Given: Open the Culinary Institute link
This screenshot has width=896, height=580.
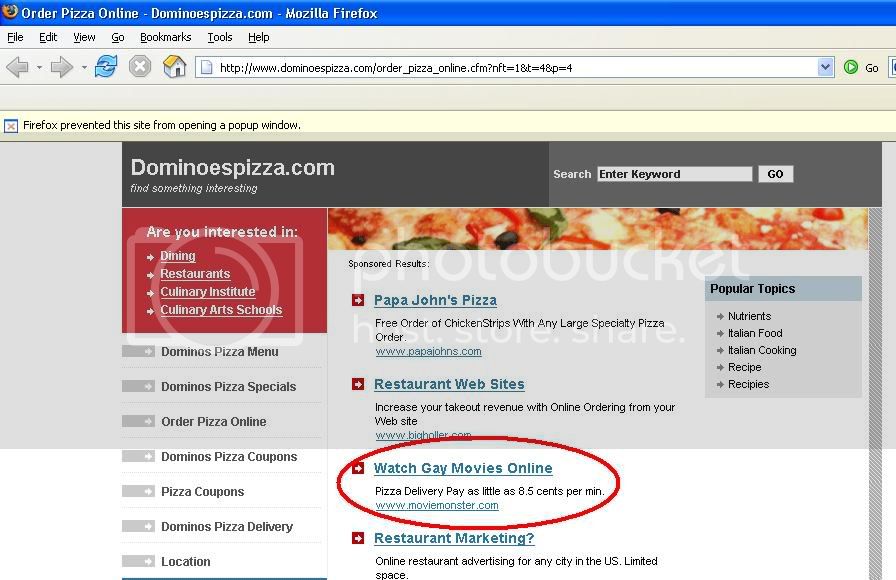Looking at the screenshot, I should click(x=207, y=291).
